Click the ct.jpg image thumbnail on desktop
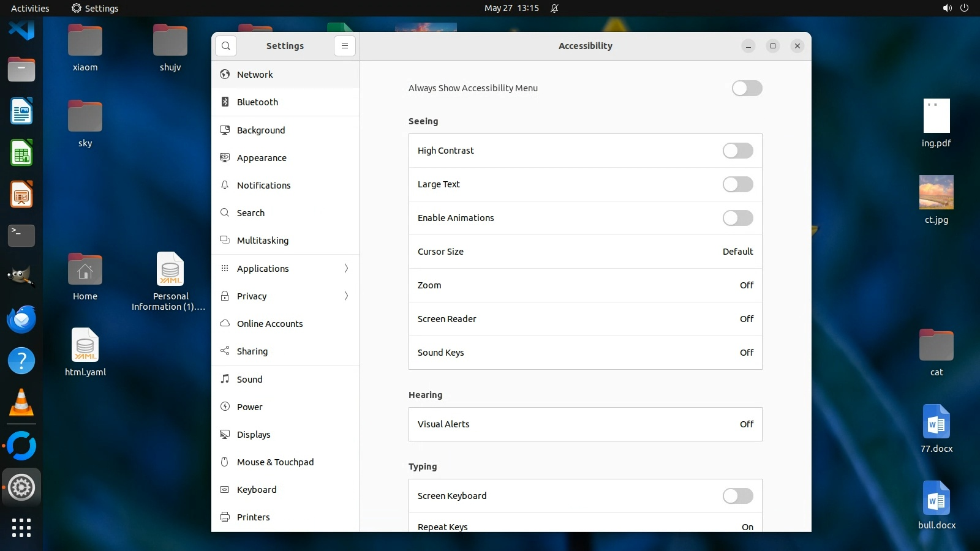980x551 pixels. (936, 192)
